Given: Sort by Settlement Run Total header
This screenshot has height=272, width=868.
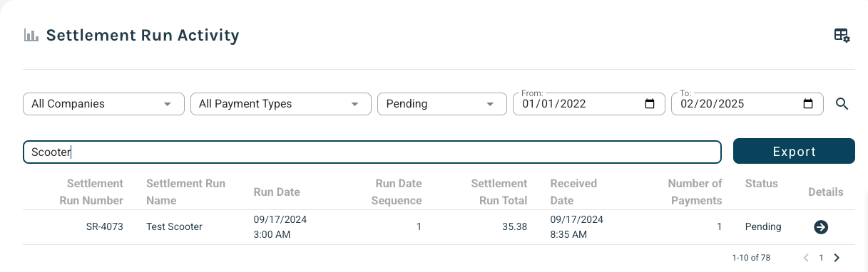Looking at the screenshot, I should coord(499,192).
